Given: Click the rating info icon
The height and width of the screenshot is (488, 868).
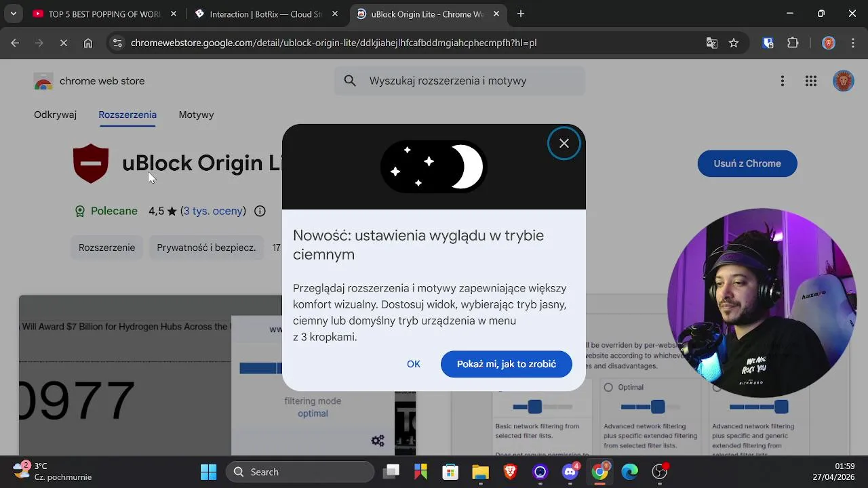Looking at the screenshot, I should point(260,211).
